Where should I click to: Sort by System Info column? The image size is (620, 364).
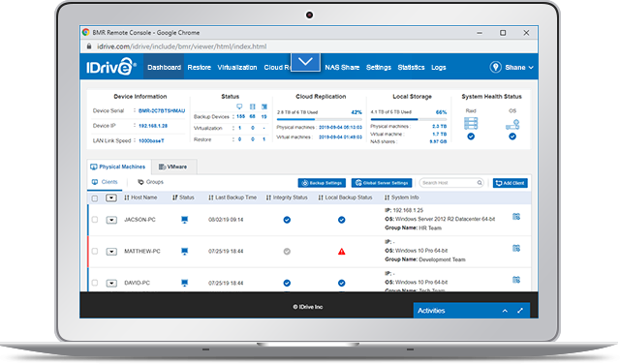(x=402, y=197)
